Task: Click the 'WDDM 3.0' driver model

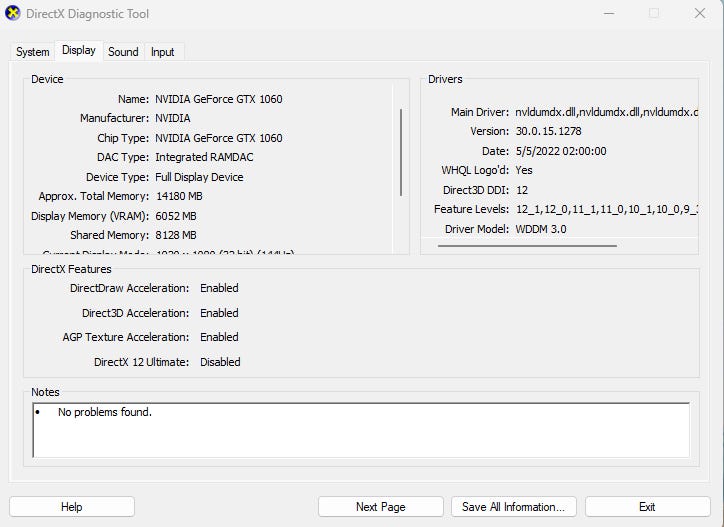Action: tap(541, 229)
